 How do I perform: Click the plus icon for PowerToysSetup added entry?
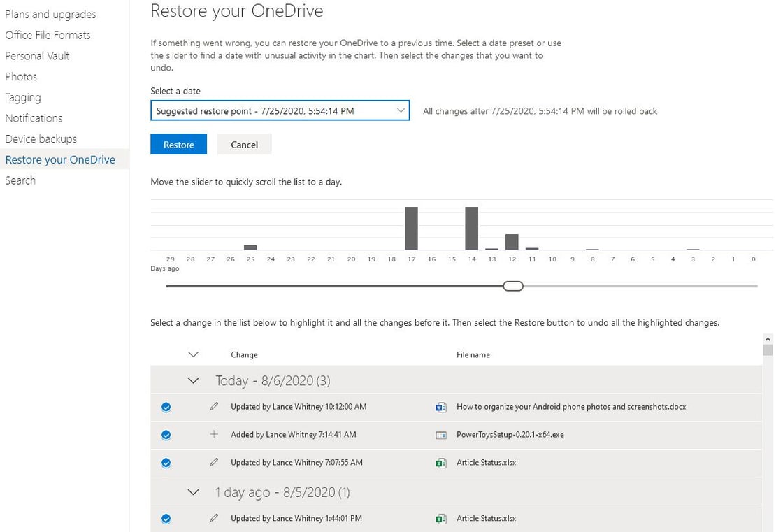tap(214, 434)
